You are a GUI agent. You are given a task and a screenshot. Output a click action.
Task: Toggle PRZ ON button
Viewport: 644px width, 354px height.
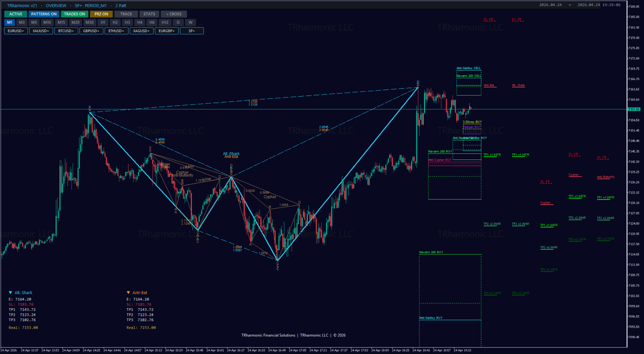[x=101, y=14]
